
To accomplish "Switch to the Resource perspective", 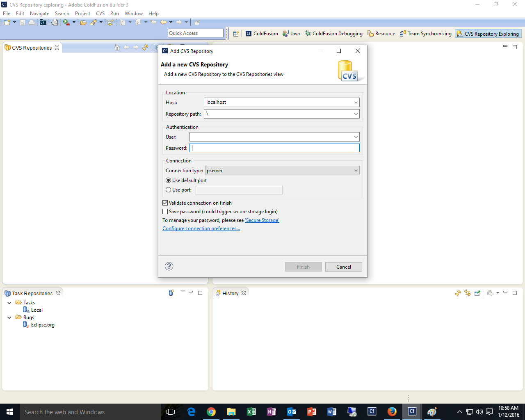I will [x=381, y=34].
